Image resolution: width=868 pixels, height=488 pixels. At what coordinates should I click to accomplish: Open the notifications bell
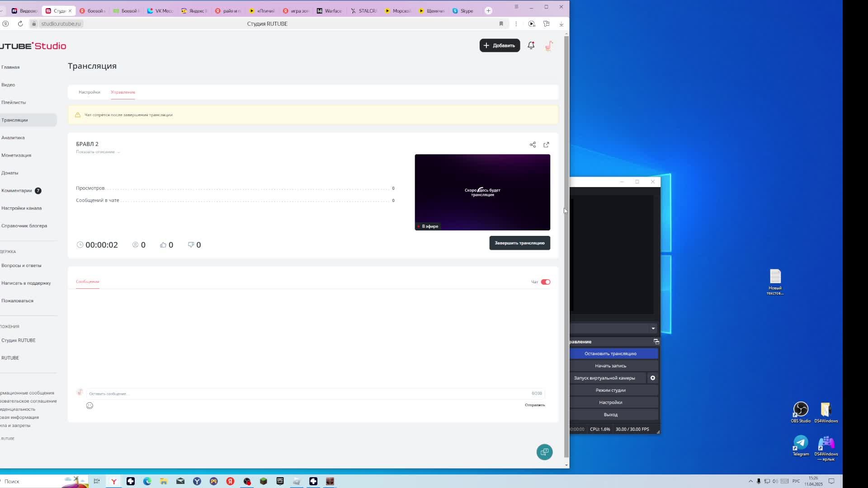point(531,45)
